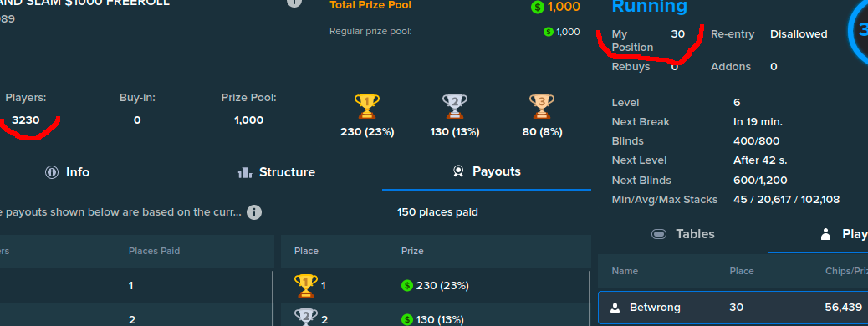Click the green dollar icon by Total Prize Pool
Viewport: 868px width, 326px height.
537,8
